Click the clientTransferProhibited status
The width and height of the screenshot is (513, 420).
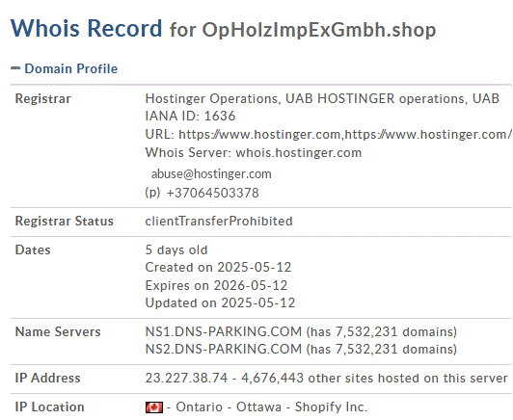[x=219, y=221]
